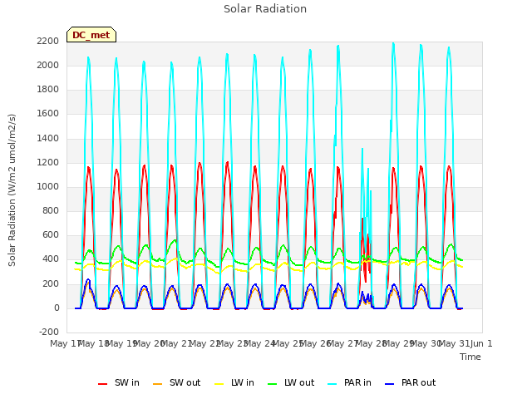Toggle the PAR in legend entry
This screenshot has height=399, width=532.
pyautogui.click(x=349, y=382)
